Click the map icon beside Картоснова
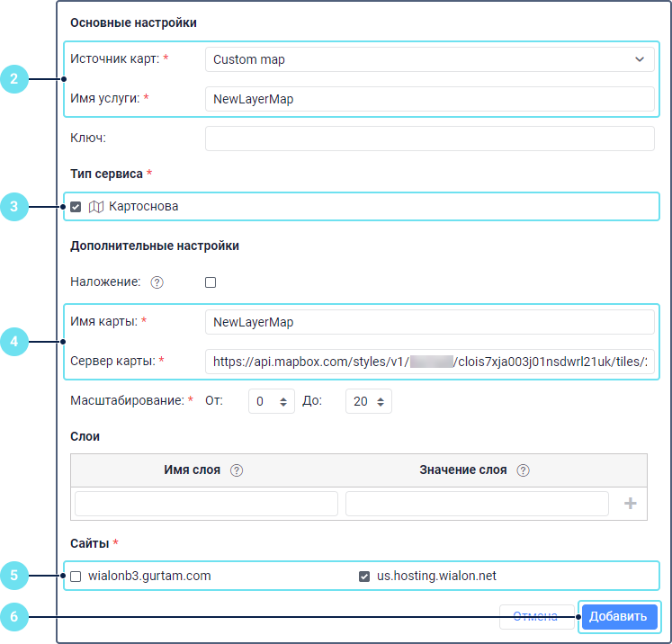 96,207
